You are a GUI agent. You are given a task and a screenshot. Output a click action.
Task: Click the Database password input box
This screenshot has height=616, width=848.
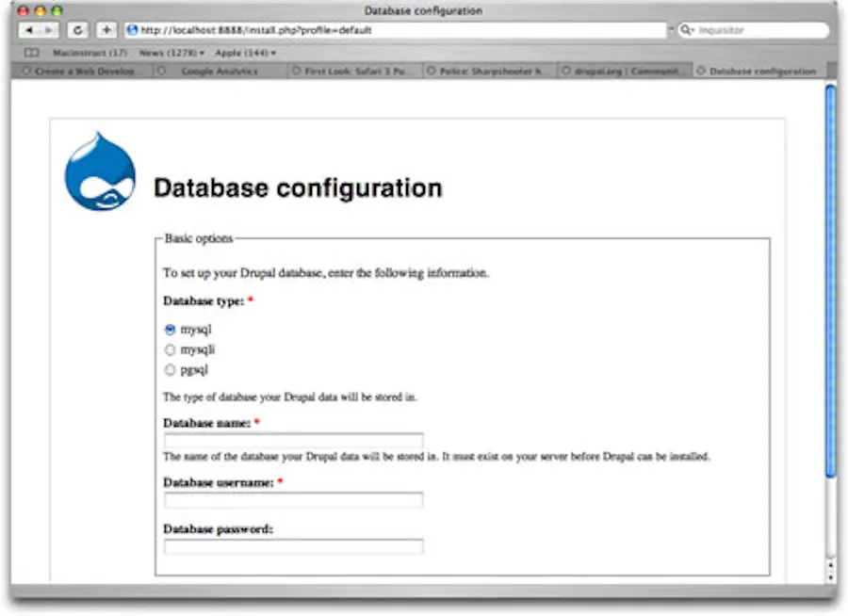click(x=293, y=546)
